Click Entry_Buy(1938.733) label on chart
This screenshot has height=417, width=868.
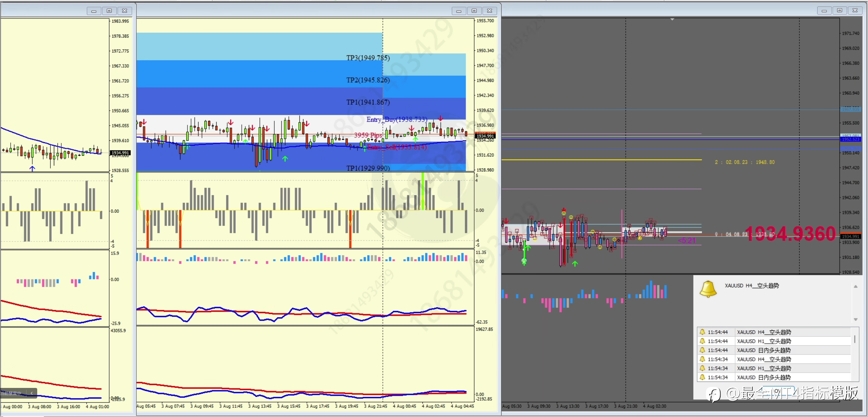coord(397,119)
